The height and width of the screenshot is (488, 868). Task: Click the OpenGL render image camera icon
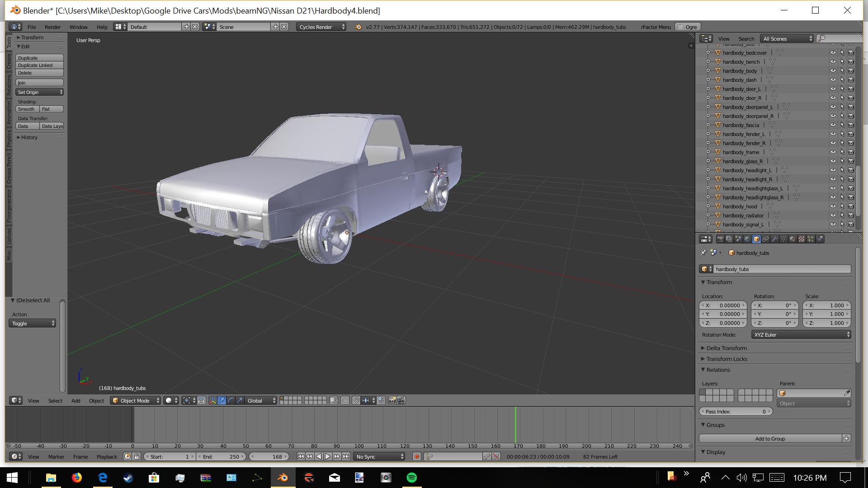[x=392, y=400]
